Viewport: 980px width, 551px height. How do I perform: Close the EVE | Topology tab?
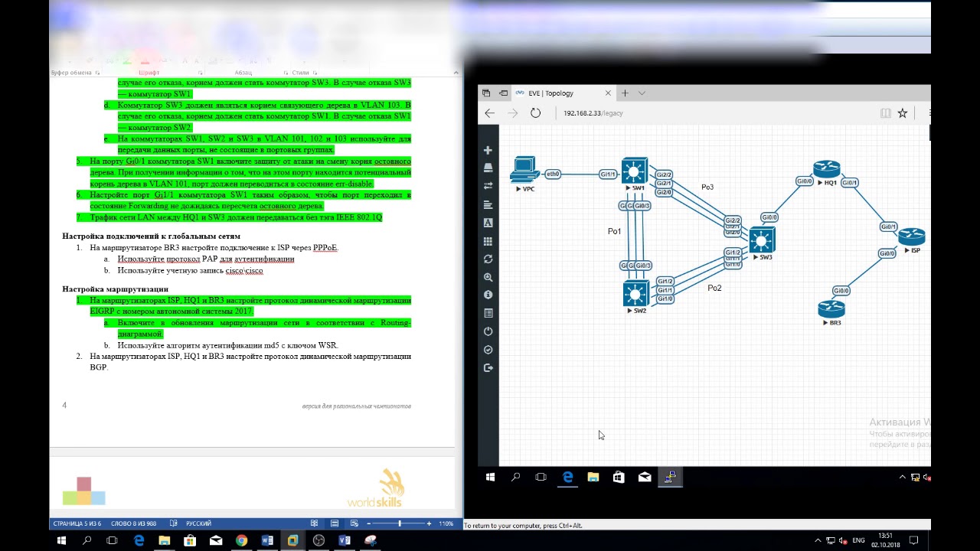click(x=609, y=93)
